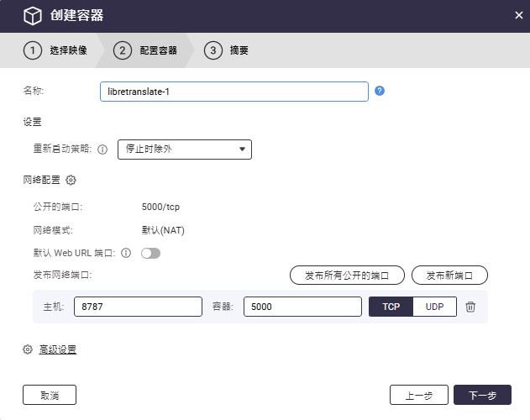This screenshot has width=530, height=420.
Task: Click 发布新端口 button
Action: click(449, 275)
